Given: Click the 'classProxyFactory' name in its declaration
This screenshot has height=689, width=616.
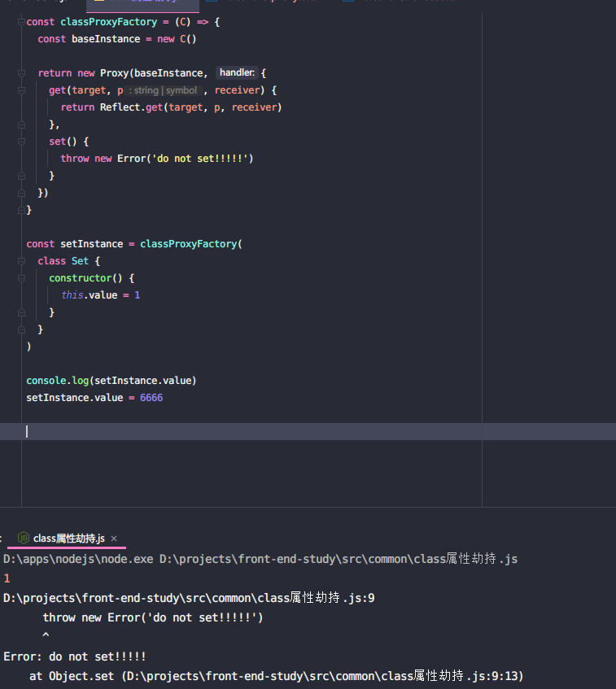Looking at the screenshot, I should (x=108, y=22).
